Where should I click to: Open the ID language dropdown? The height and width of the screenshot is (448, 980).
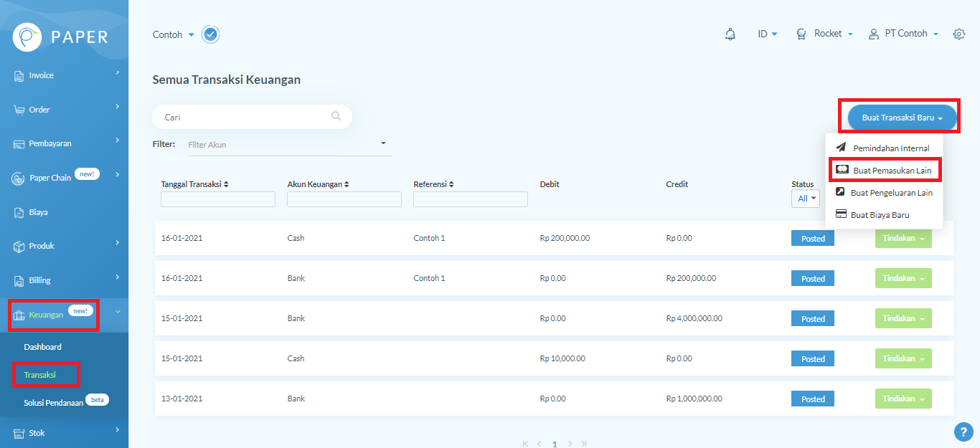tap(767, 34)
